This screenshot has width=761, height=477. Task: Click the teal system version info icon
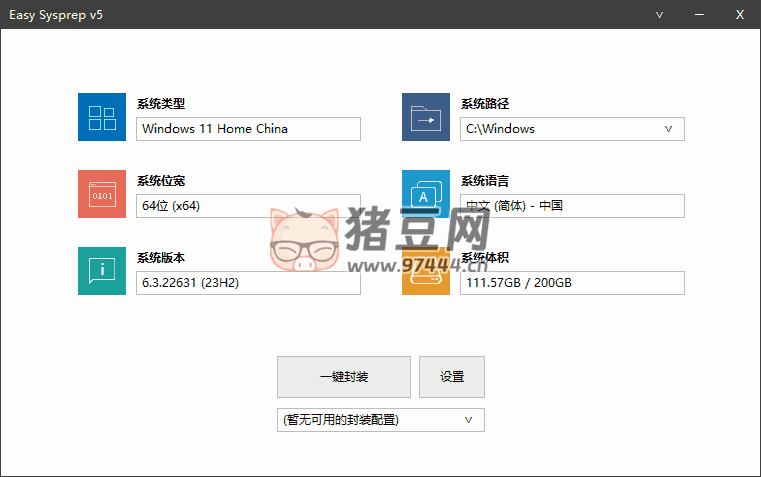coord(102,270)
